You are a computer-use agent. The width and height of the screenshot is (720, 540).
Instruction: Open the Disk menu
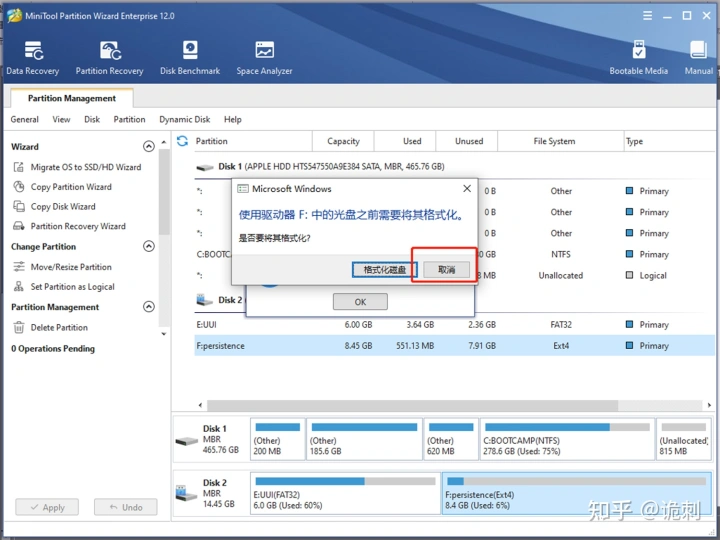[92, 119]
